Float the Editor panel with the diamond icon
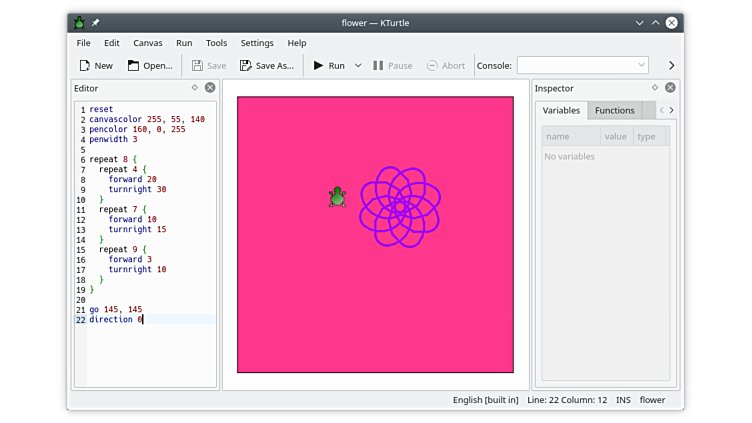Image resolution: width=752 pixels, height=423 pixels. (195, 88)
